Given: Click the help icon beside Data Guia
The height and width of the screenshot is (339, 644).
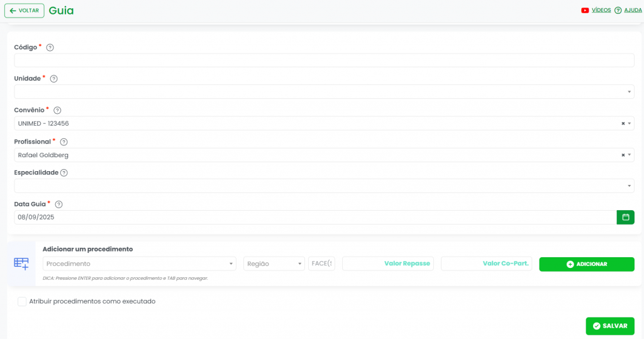Looking at the screenshot, I should click(x=58, y=204).
